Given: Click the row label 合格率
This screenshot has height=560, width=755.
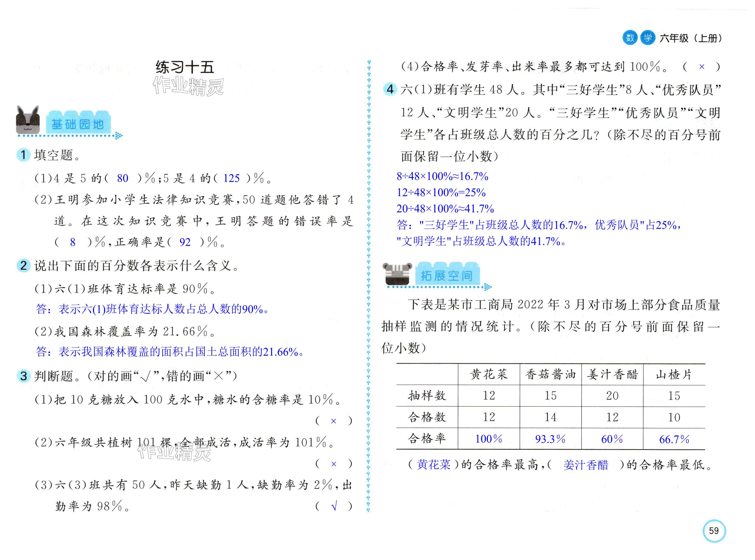Looking at the screenshot, I should (x=427, y=439).
